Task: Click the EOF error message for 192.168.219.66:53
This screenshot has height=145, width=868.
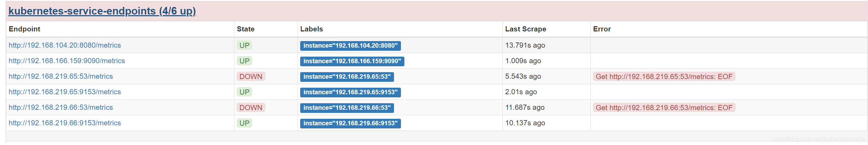Action: click(664, 107)
